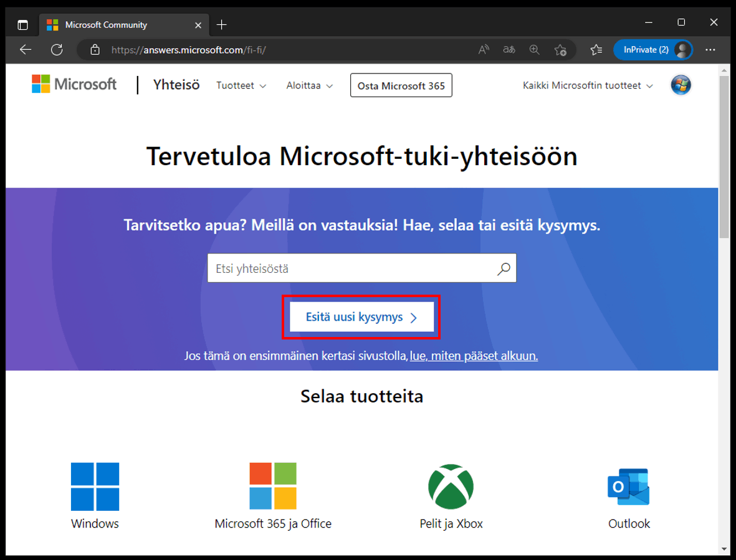Open browser Settings and more menu
Viewport: 736px width, 560px height.
(x=710, y=50)
